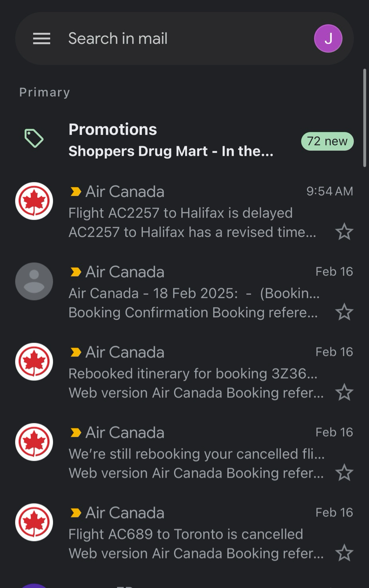The width and height of the screenshot is (369, 588).
Task: Star the still rebooking cancelled flight email
Action: pos(344,473)
